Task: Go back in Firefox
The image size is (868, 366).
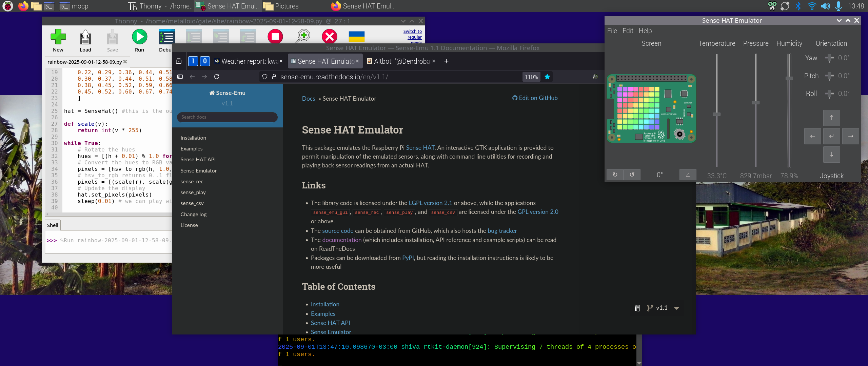Action: tap(192, 77)
